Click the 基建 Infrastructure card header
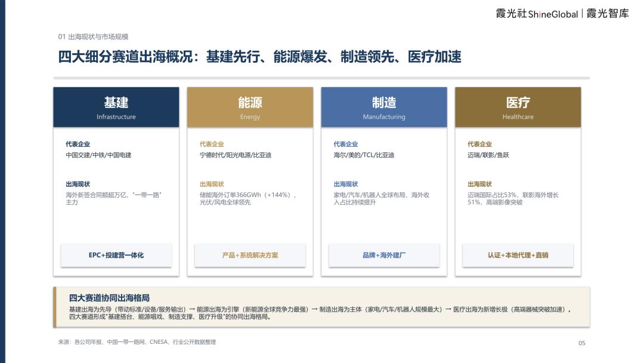This screenshot has width=644, height=363. click(x=116, y=107)
